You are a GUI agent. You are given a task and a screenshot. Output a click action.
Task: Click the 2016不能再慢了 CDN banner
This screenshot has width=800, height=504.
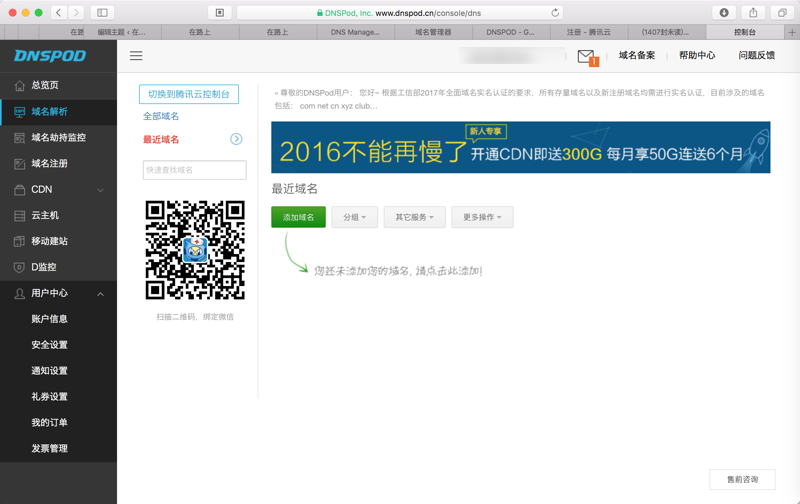point(520,147)
